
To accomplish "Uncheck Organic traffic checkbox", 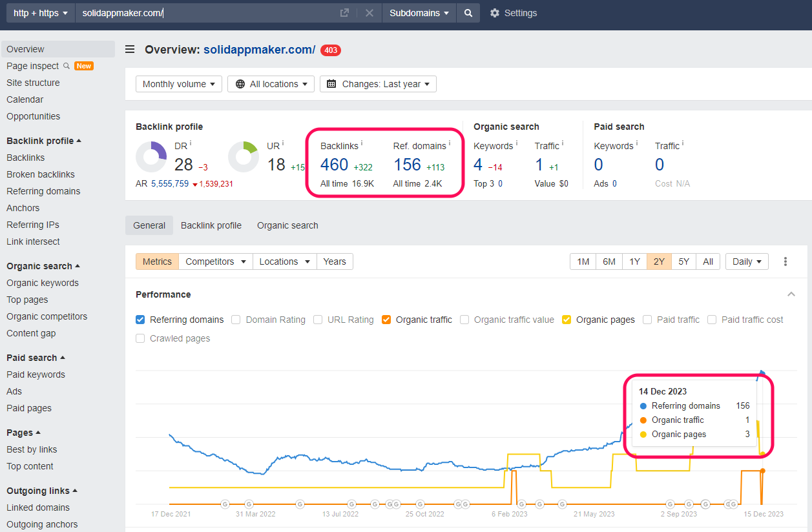I will tap(386, 320).
